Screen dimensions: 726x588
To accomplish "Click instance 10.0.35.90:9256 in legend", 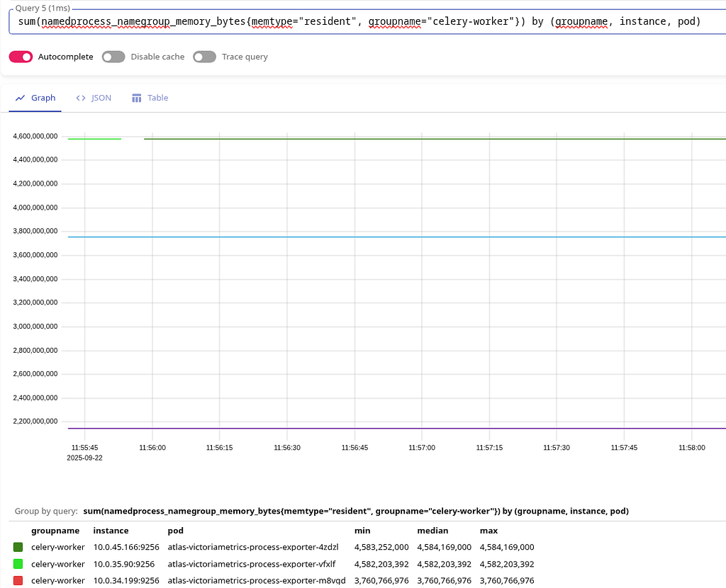I will tap(123, 564).
